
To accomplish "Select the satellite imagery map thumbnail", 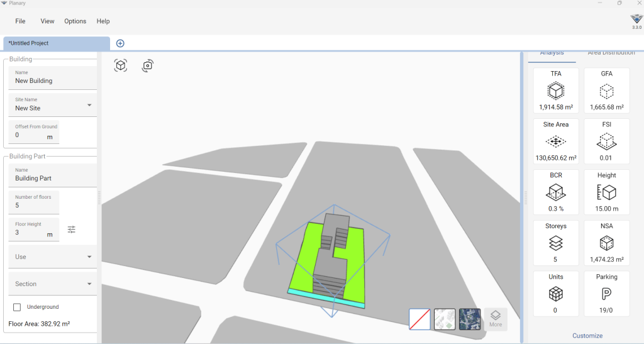I will click(x=470, y=319).
